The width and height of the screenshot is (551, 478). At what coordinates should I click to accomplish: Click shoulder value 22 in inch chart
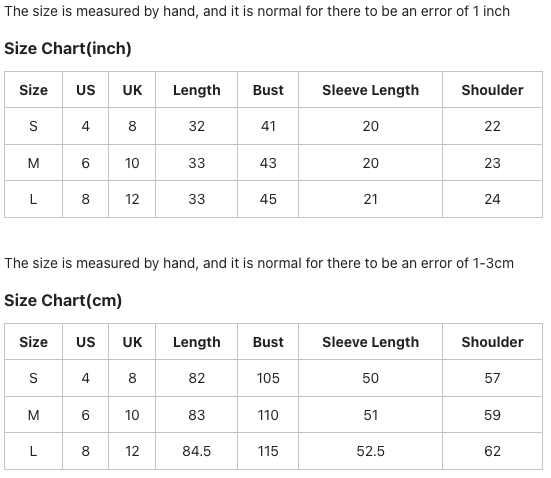point(492,126)
